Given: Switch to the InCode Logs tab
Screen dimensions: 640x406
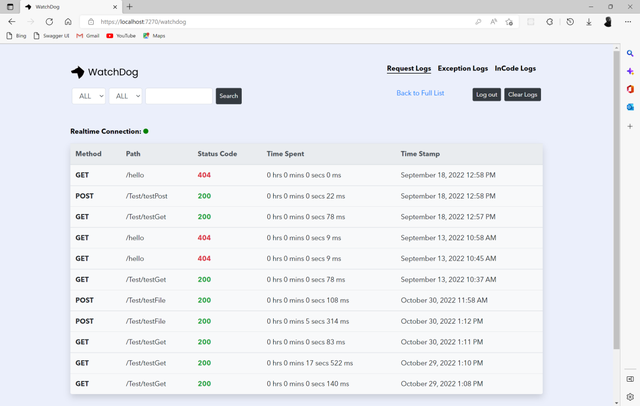Looking at the screenshot, I should tap(515, 69).
